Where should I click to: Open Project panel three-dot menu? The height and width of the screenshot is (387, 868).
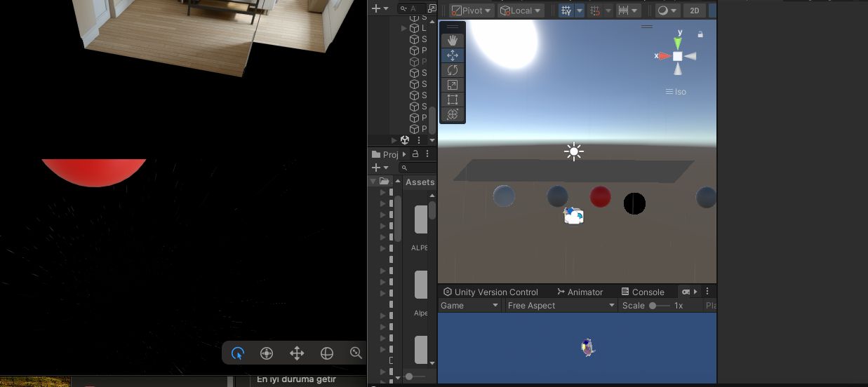tap(427, 154)
